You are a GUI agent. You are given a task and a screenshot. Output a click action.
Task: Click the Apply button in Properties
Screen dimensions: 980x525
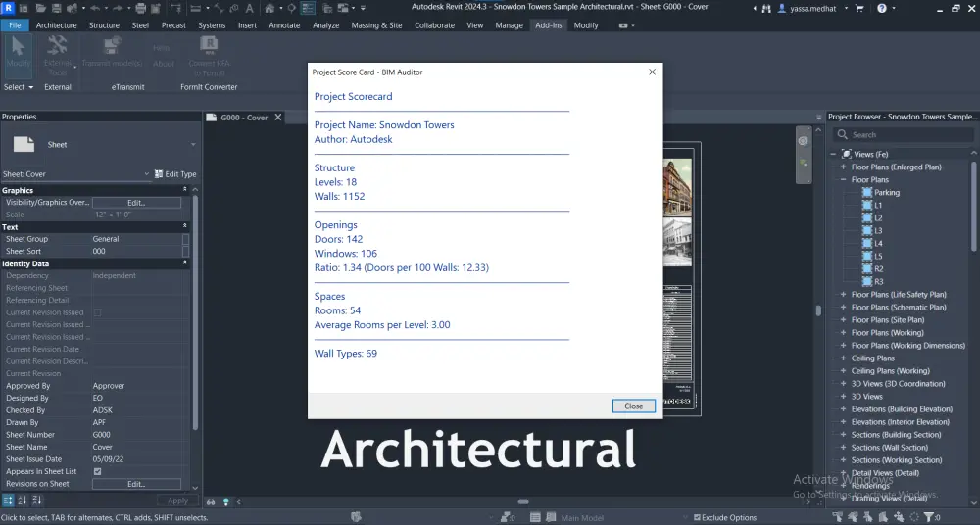tap(177, 501)
